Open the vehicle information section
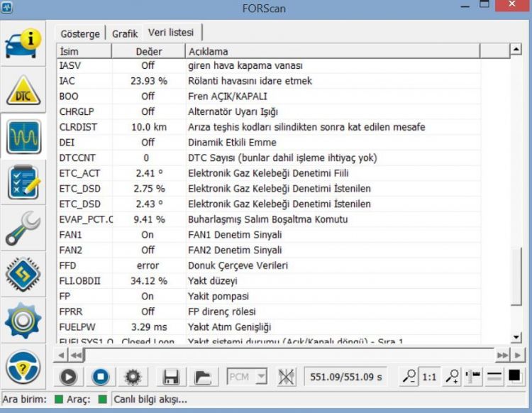The width and height of the screenshot is (532, 413). click(x=23, y=44)
